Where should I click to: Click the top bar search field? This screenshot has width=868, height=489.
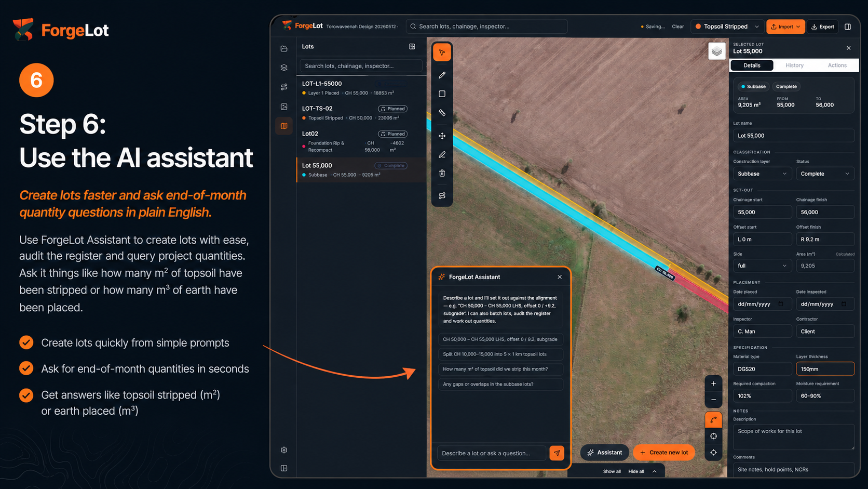(x=486, y=27)
